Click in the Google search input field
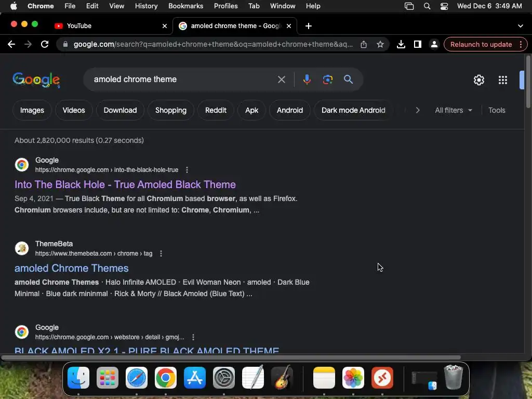Viewport: 532px width, 399px height. click(x=183, y=79)
